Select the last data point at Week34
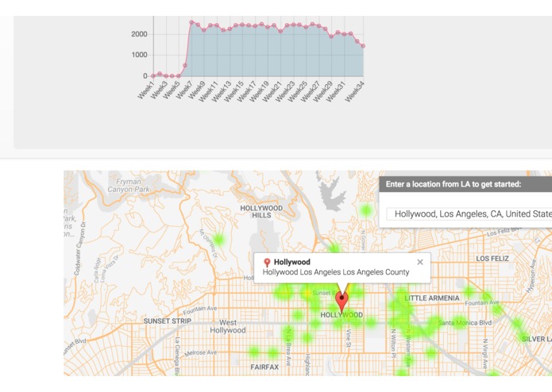 [x=363, y=46]
